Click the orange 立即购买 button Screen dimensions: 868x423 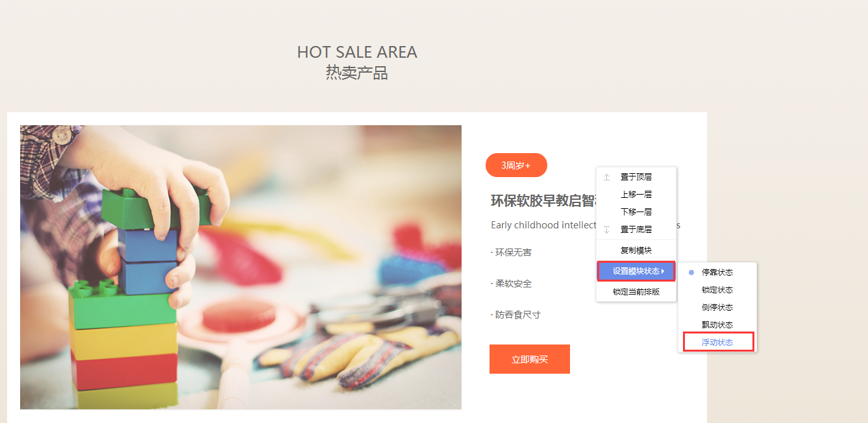click(530, 359)
